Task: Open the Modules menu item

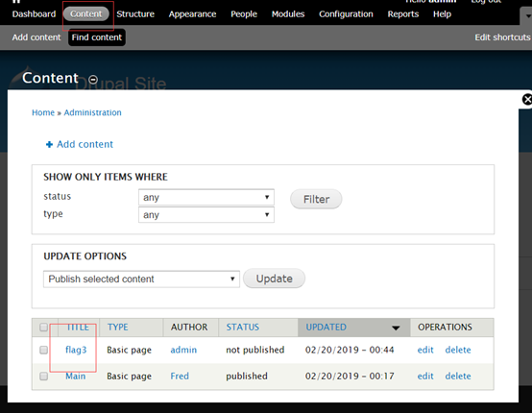Action: click(x=288, y=13)
